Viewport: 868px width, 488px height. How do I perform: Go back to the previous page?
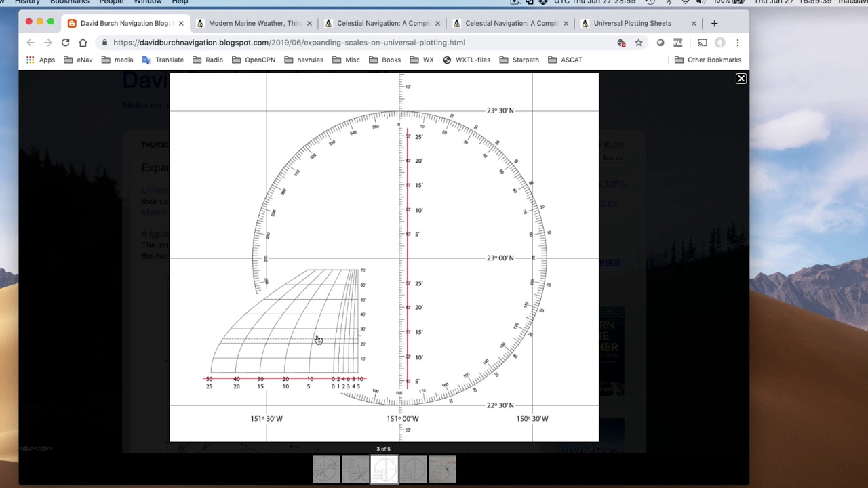click(x=31, y=42)
